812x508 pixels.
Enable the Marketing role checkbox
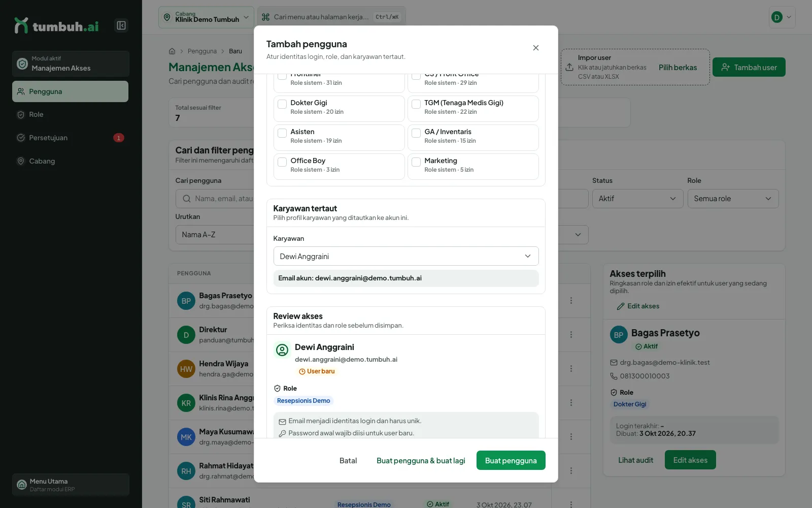pyautogui.click(x=416, y=162)
